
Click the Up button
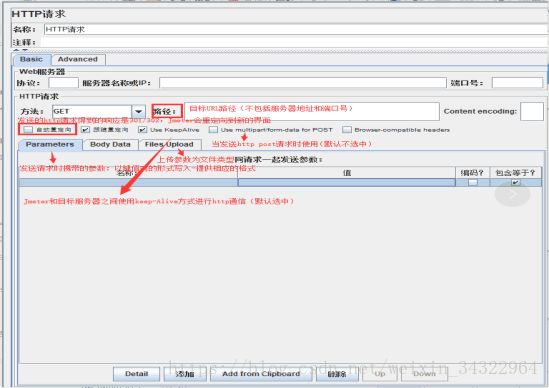pyautogui.click(x=380, y=374)
